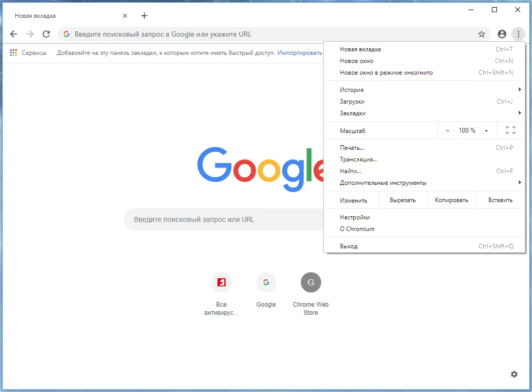Open the Google shortcut tile

266,290
